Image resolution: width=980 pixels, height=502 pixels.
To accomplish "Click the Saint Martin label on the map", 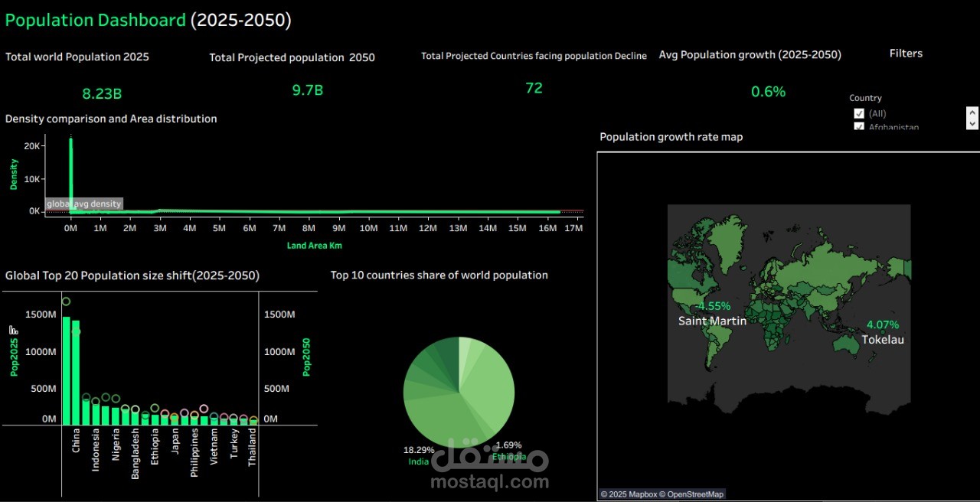I will (x=712, y=321).
